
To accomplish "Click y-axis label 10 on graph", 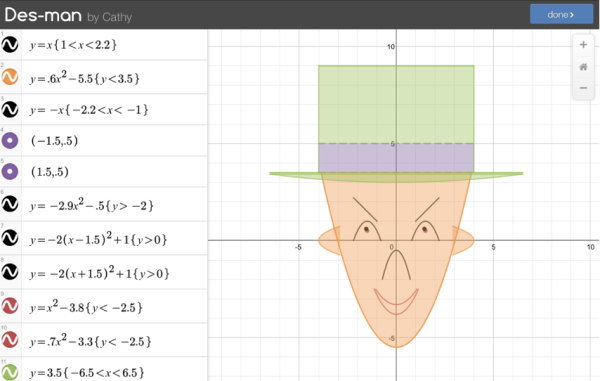I will (391, 47).
